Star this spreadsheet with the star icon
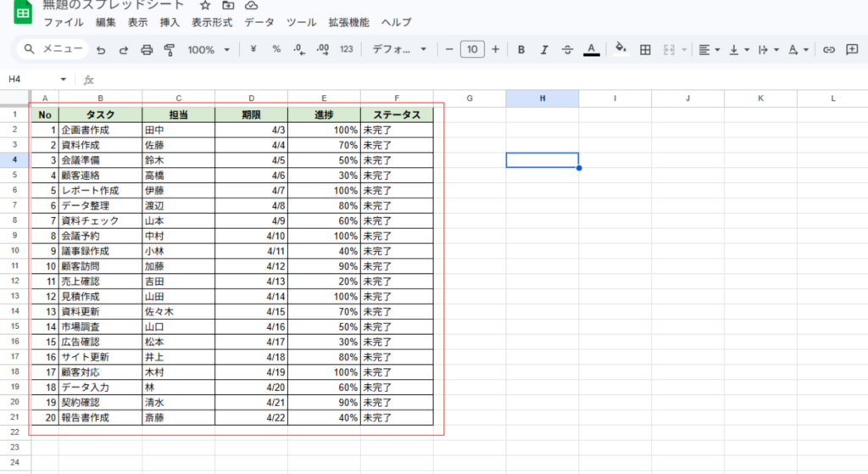Viewport: 868px width, 474px height. tap(204, 6)
